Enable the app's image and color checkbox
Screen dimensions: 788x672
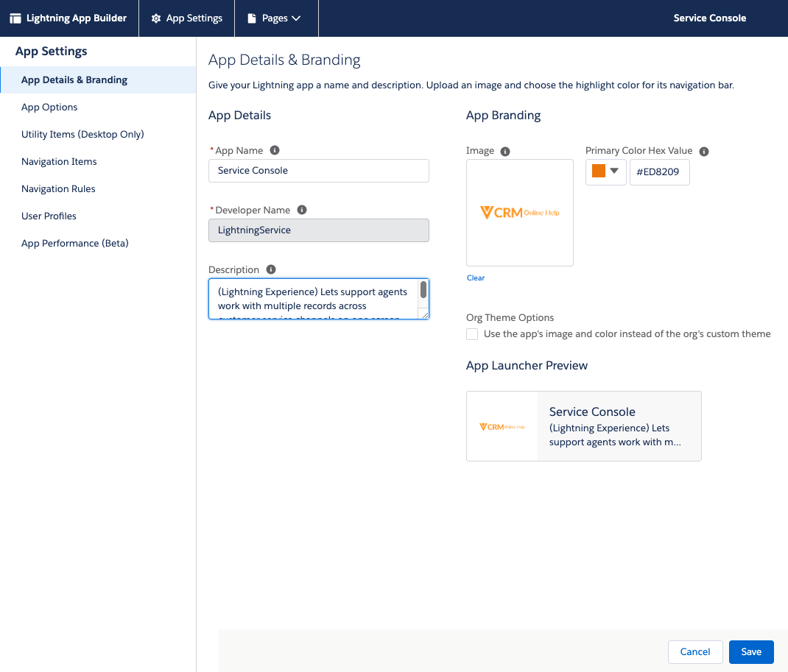click(472, 334)
